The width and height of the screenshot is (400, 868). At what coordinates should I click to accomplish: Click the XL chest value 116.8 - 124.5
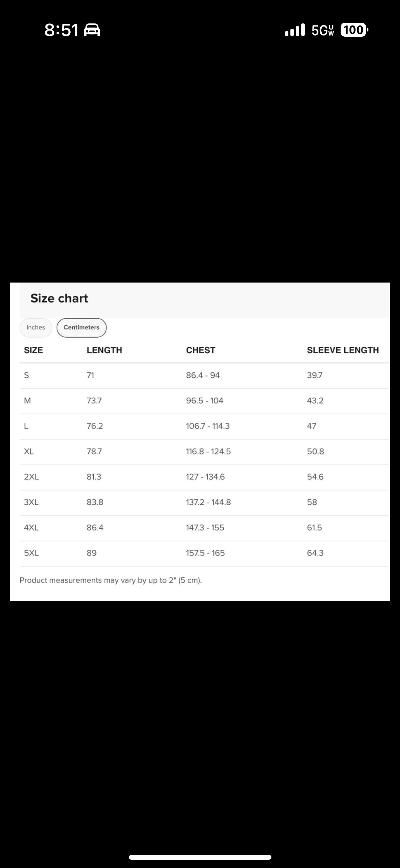(x=208, y=451)
